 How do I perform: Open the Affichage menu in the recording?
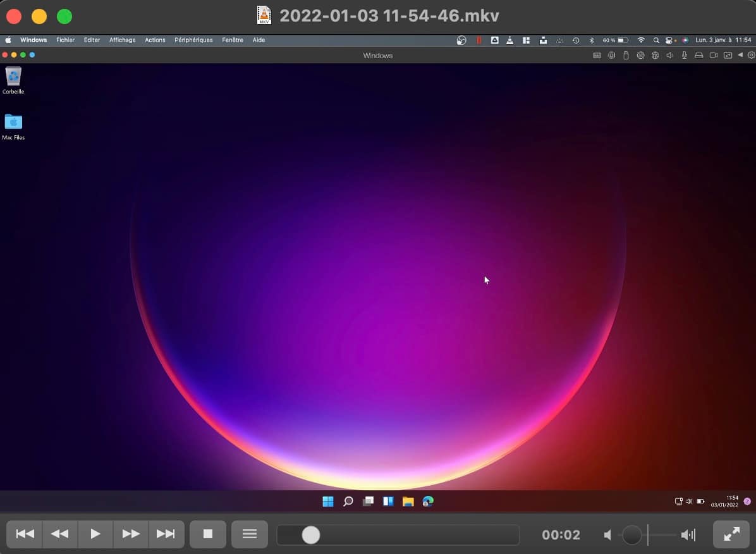point(122,40)
